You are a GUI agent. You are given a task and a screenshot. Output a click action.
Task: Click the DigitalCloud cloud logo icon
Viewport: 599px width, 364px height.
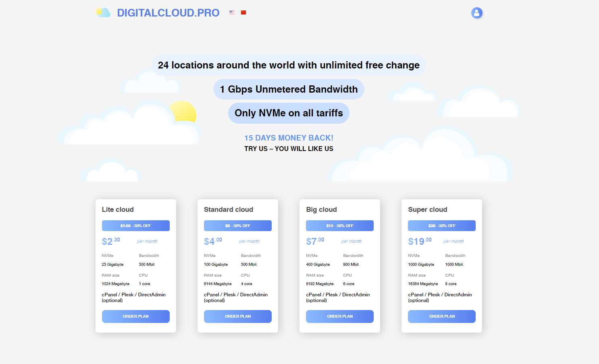[103, 12]
